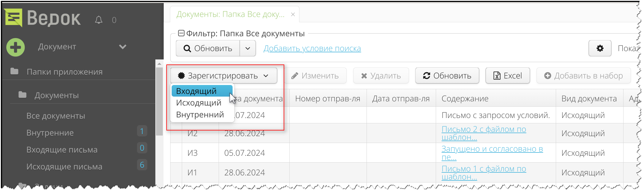
Task: Click the Исходящие письма counter badge 6
Action: point(142,165)
